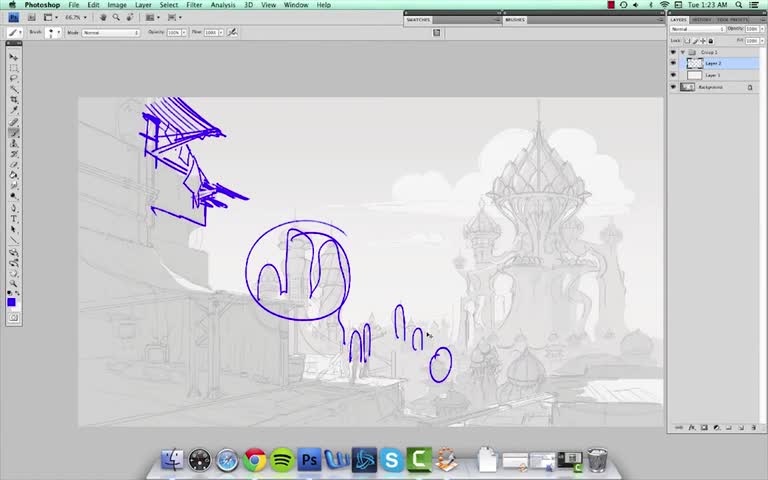Click the Hand tool in application bar
The image size is (768, 480).
[x=103, y=17]
